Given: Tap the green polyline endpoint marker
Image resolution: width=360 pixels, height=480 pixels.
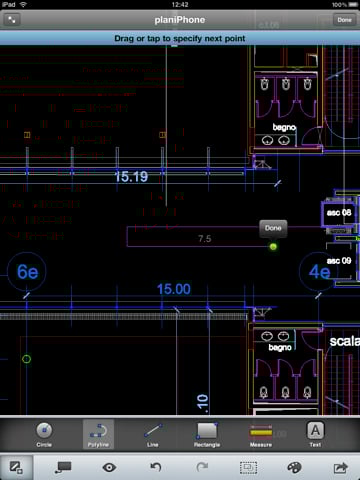Looking at the screenshot, I should [x=273, y=247].
